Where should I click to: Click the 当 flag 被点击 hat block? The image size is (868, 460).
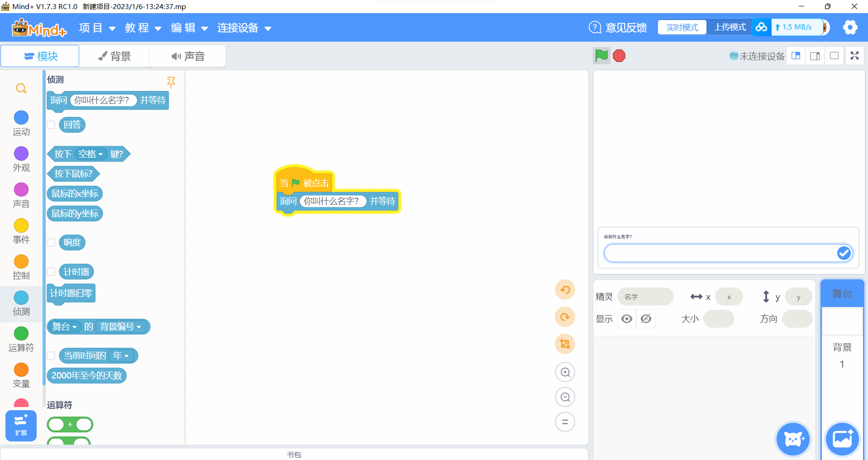point(304,181)
